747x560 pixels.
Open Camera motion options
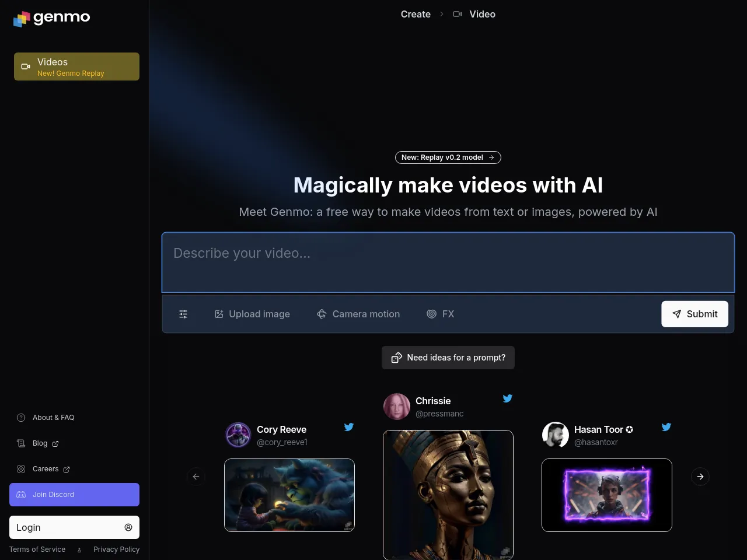[x=358, y=314]
